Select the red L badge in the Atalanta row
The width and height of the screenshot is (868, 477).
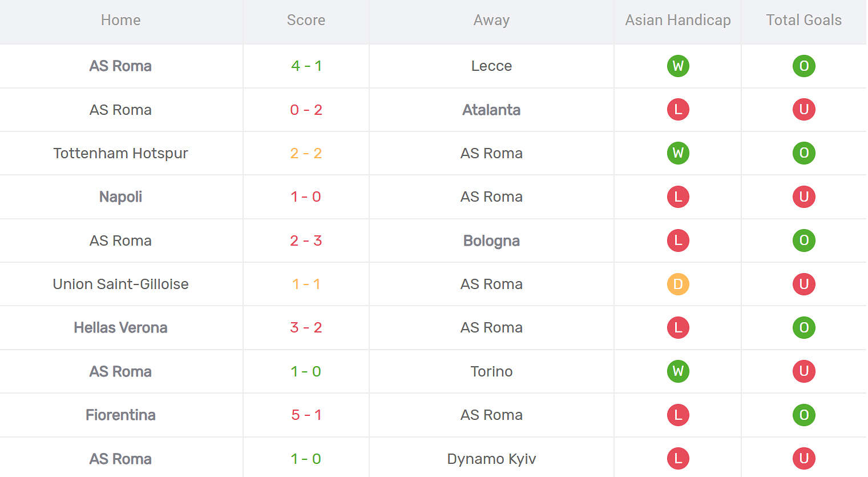677,110
